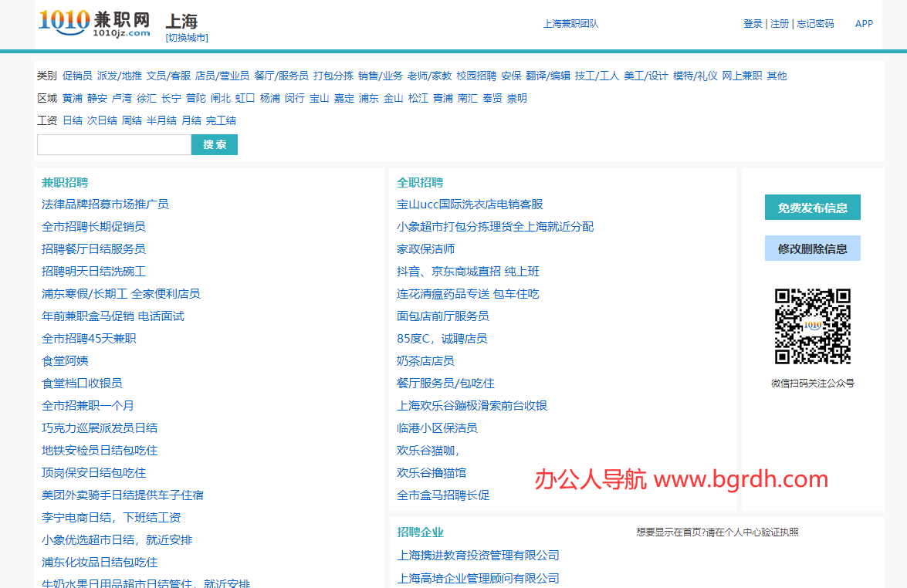Filter by category 促销员
Screen dimensions: 907x588
[77, 76]
